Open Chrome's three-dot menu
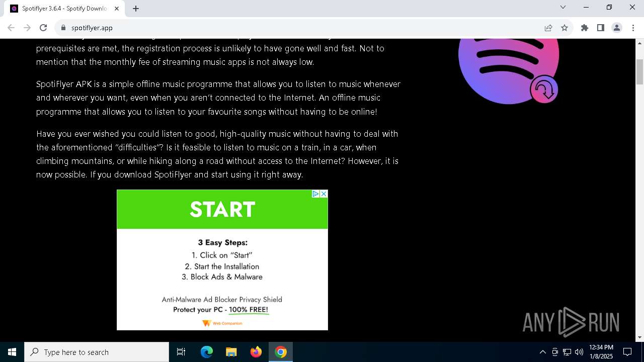The height and width of the screenshot is (362, 644). pyautogui.click(x=633, y=28)
